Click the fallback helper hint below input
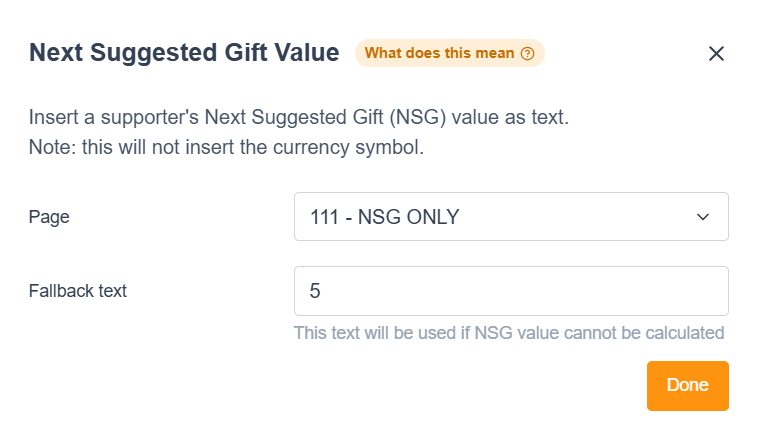768x440 pixels. (508, 332)
